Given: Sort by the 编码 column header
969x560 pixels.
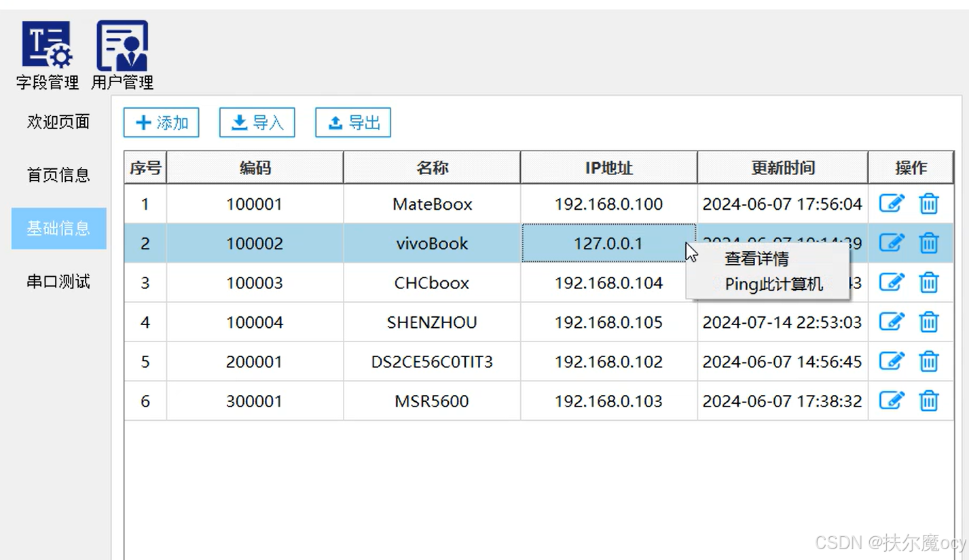Looking at the screenshot, I should pos(255,168).
